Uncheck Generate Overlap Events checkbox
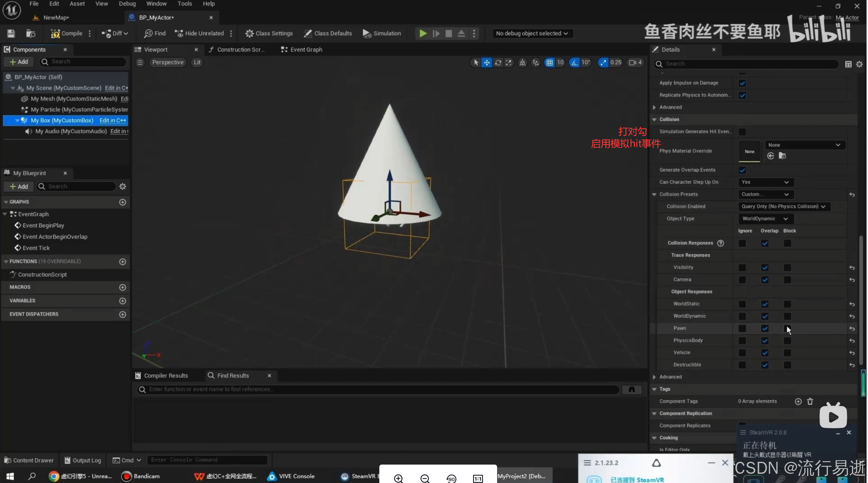This screenshot has width=868, height=483. pyautogui.click(x=742, y=170)
